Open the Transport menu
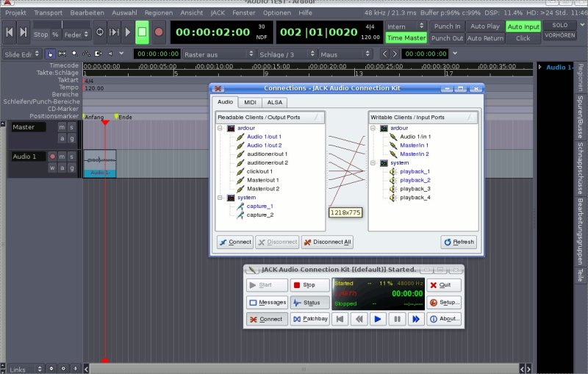Image resolution: width=588 pixels, height=374 pixels. [x=48, y=12]
